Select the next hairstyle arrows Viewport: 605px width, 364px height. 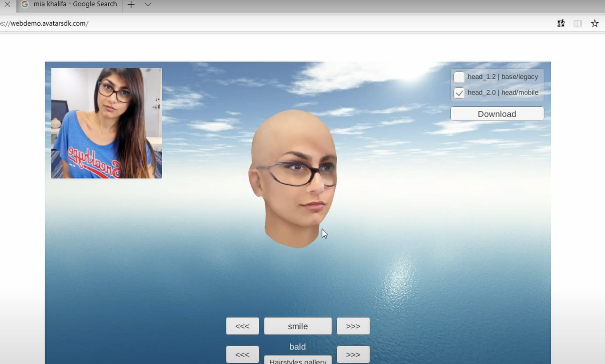[x=353, y=354]
